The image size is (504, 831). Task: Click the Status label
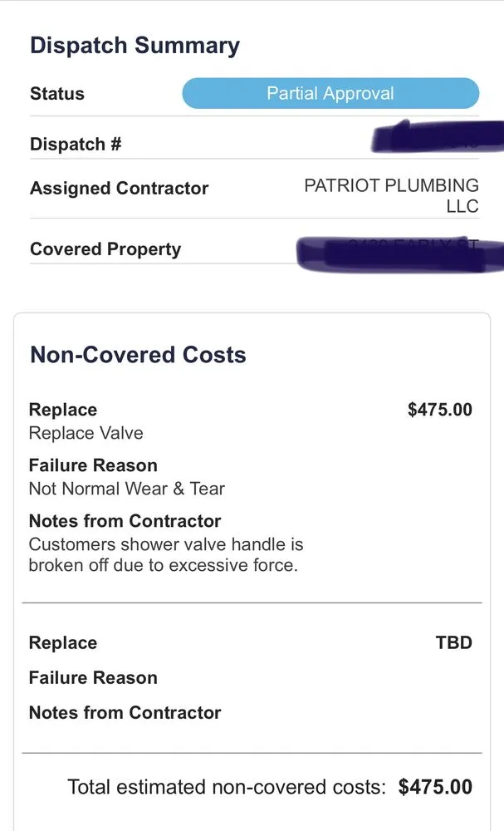pos(56,94)
